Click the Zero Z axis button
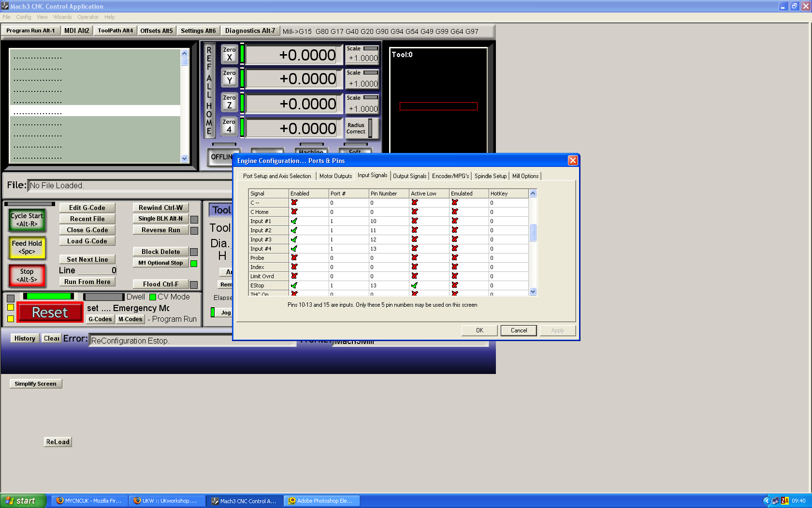This screenshot has width=812, height=508. coord(229,102)
